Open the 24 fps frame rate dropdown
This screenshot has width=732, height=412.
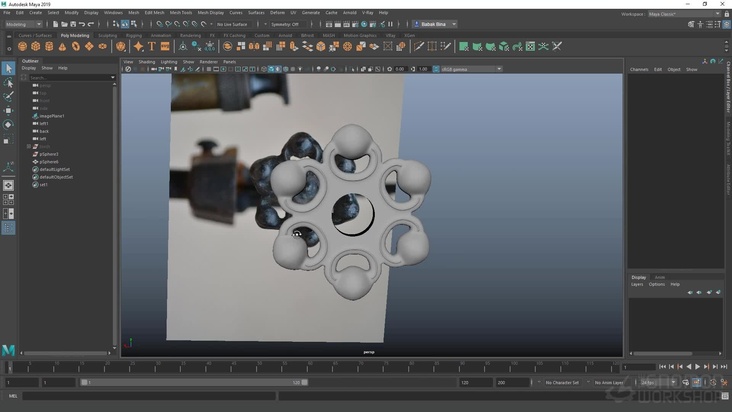click(658, 383)
